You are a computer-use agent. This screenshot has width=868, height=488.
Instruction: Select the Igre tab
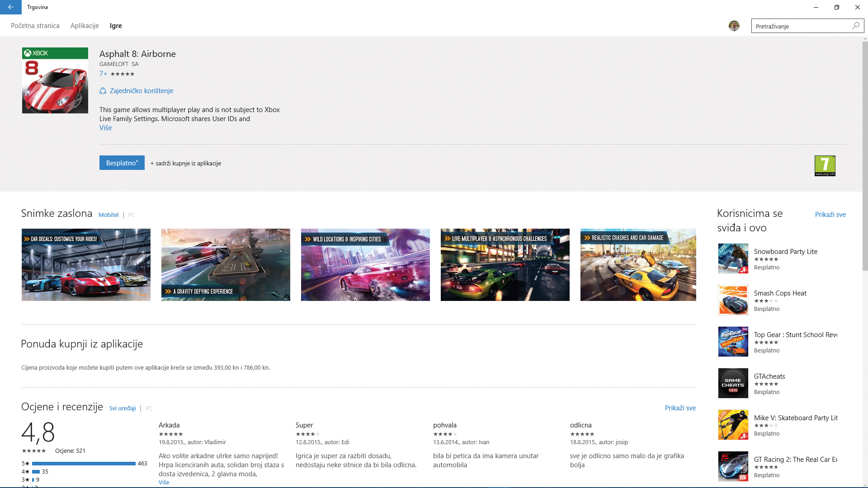116,26
